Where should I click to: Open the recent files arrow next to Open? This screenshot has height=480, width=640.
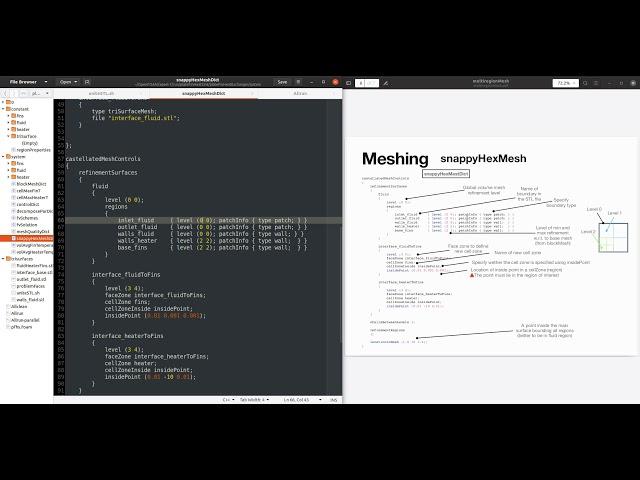click(x=76, y=82)
